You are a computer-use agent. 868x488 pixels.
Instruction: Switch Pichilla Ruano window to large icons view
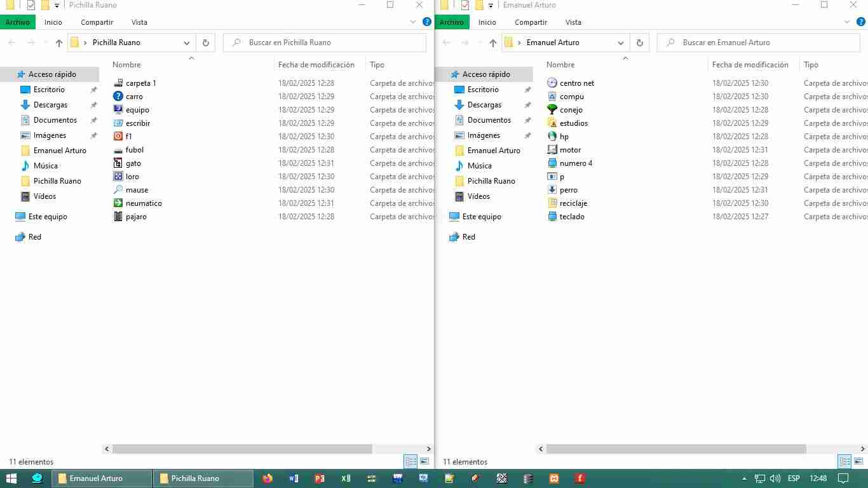click(x=424, y=462)
